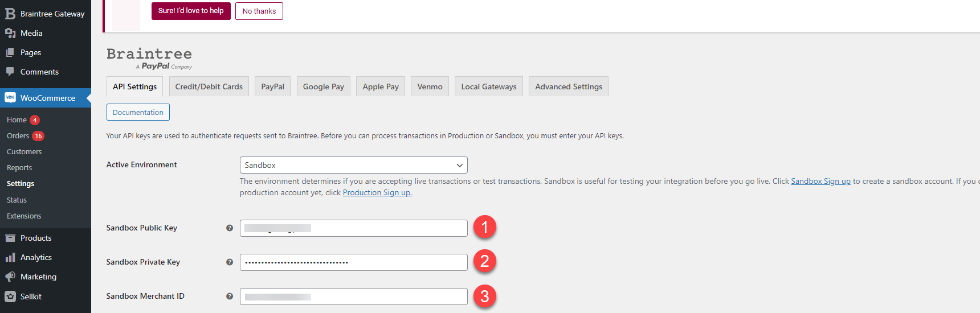Click the Braintree Gateway sidebar icon
The width and height of the screenshot is (980, 313).
(10, 14)
